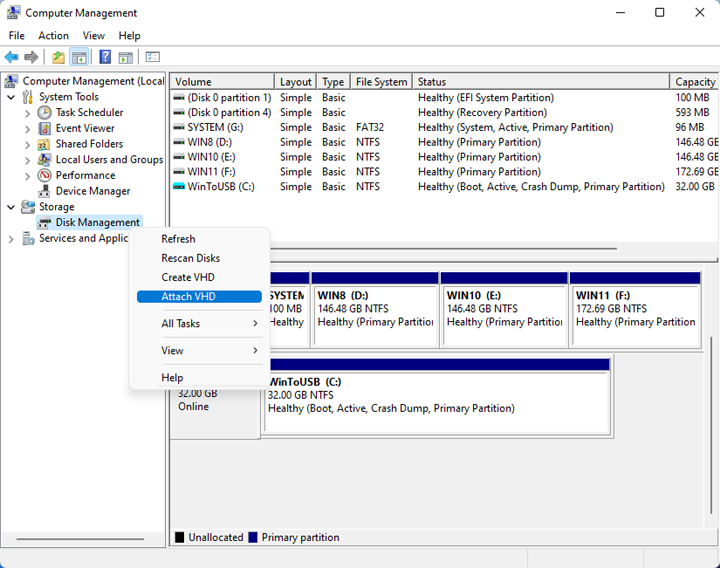Expand the Event Viewer node
The image size is (720, 568).
pos(28,129)
